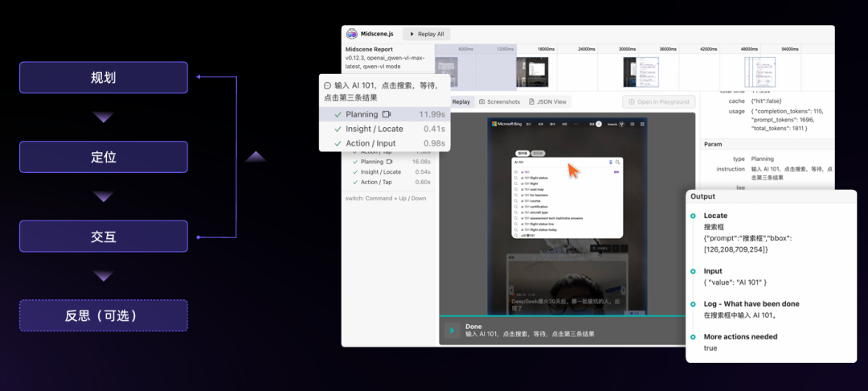Click the 'switch: Command + Up / Down' hint
Image resolution: width=868 pixels, height=391 pixels.
(385, 198)
